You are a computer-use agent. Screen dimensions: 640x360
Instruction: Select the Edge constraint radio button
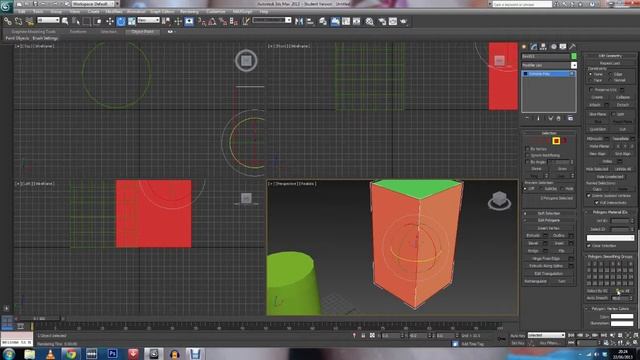click(610, 74)
